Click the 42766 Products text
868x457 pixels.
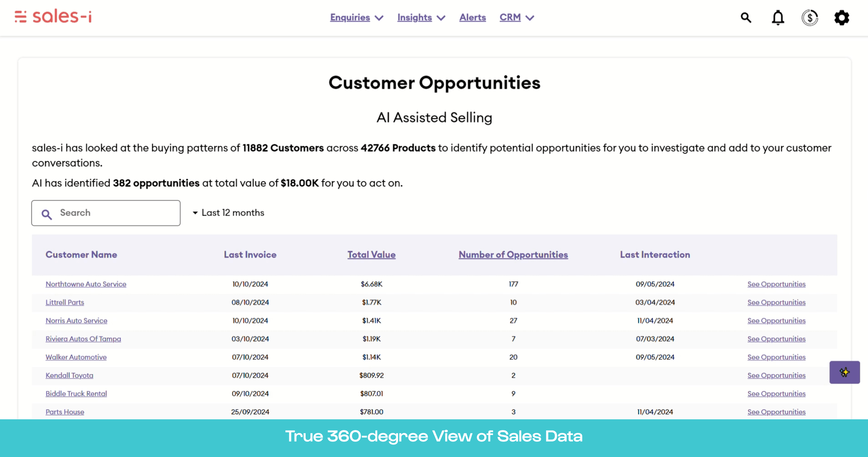tap(398, 148)
